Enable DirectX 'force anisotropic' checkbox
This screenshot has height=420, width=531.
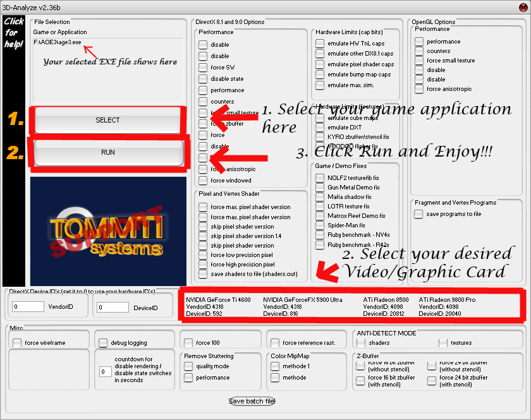(203, 169)
